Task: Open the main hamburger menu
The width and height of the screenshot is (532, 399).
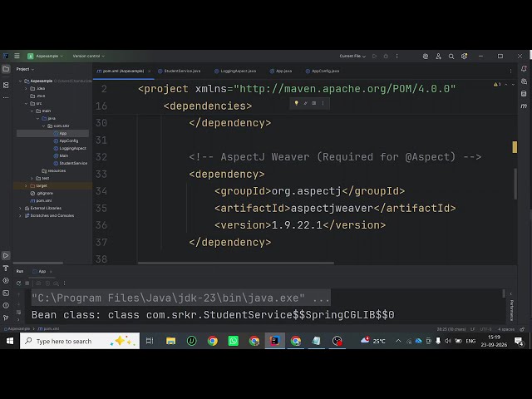Action: click(x=17, y=56)
